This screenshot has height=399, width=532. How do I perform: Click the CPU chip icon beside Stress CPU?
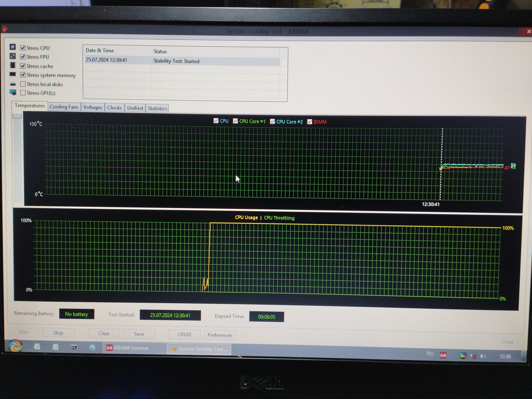13,47
